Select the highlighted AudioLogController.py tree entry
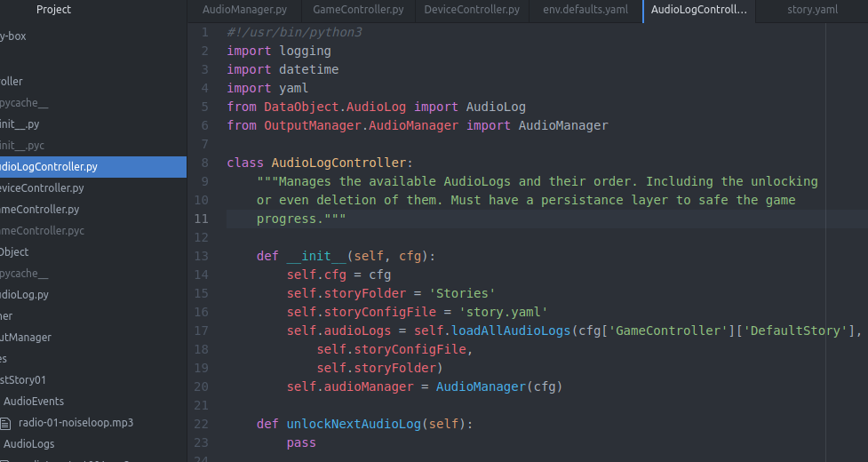 [93, 166]
